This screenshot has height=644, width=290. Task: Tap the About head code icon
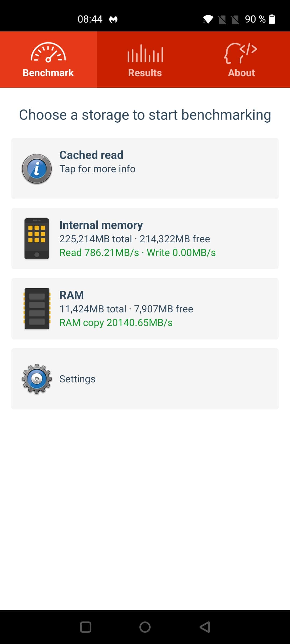pyautogui.click(x=241, y=53)
